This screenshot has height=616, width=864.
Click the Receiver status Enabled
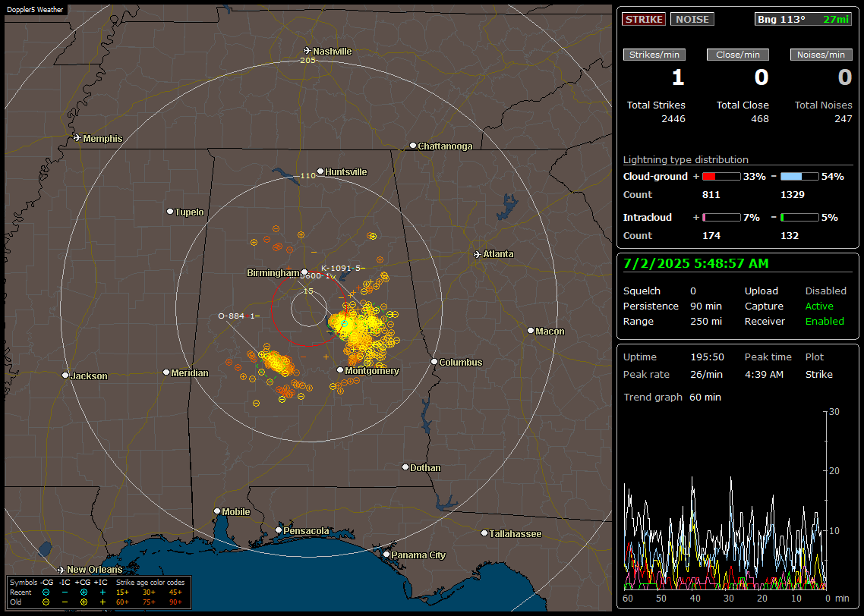point(825,322)
